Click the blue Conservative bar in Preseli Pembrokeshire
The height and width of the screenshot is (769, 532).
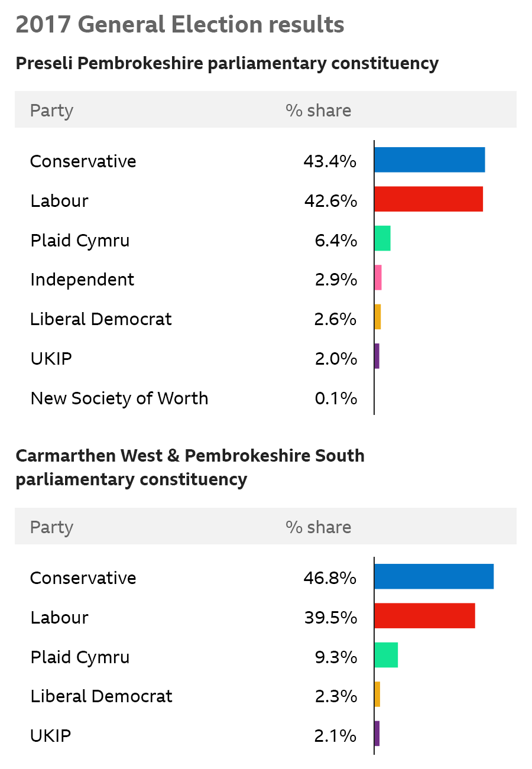pos(430,160)
